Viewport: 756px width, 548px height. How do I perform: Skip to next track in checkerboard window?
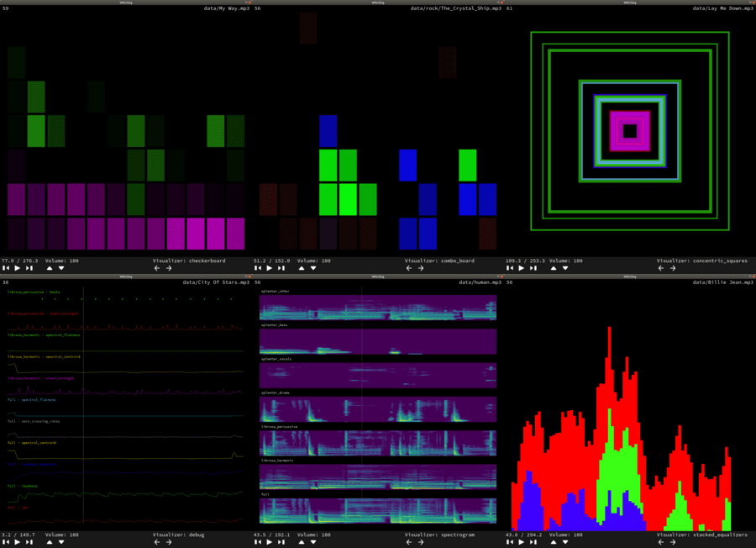pos(29,268)
